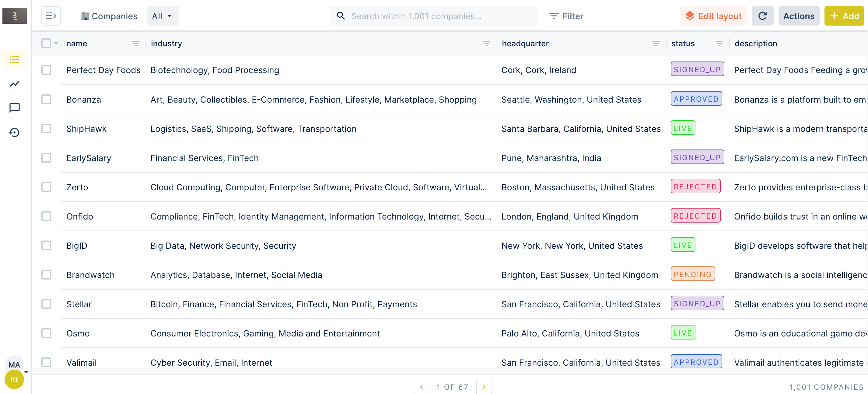
Task: Check the EarlySalary row checkbox
Action: [46, 158]
